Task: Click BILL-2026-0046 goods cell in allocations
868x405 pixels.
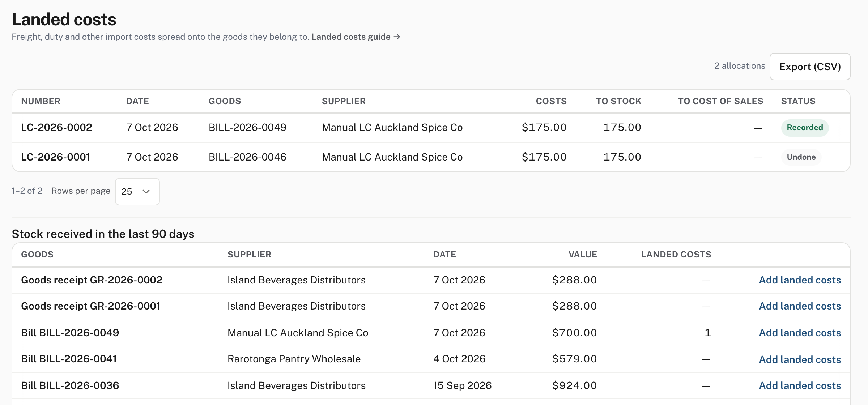Action: 247,157
